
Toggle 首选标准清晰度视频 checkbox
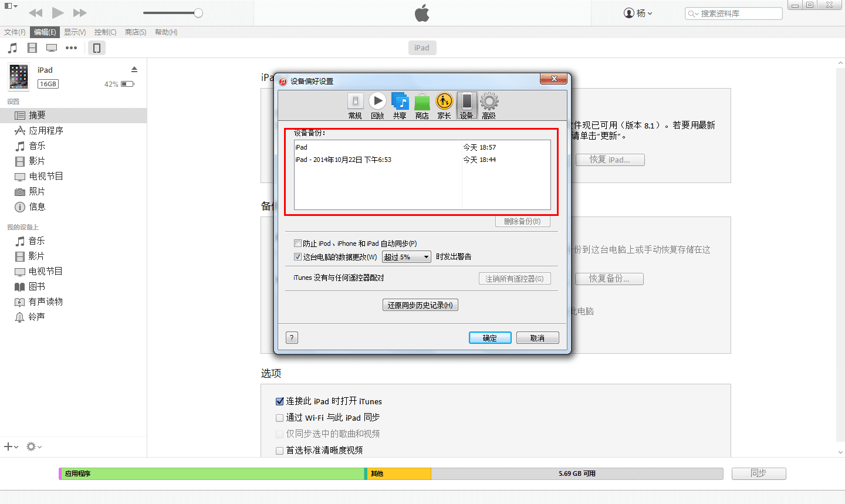pos(280,451)
